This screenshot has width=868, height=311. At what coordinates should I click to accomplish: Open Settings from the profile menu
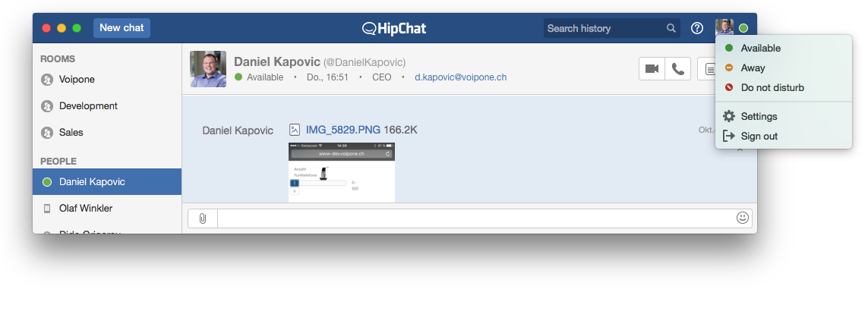click(783, 116)
